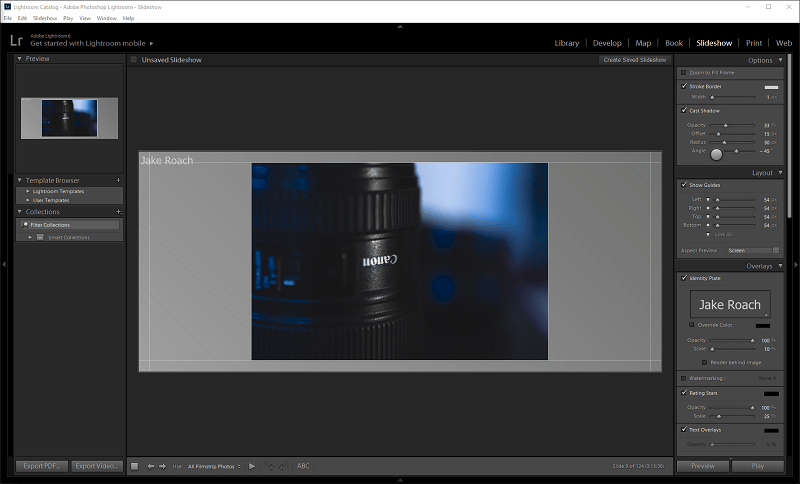Collapse left panel with side arrow

(4, 264)
